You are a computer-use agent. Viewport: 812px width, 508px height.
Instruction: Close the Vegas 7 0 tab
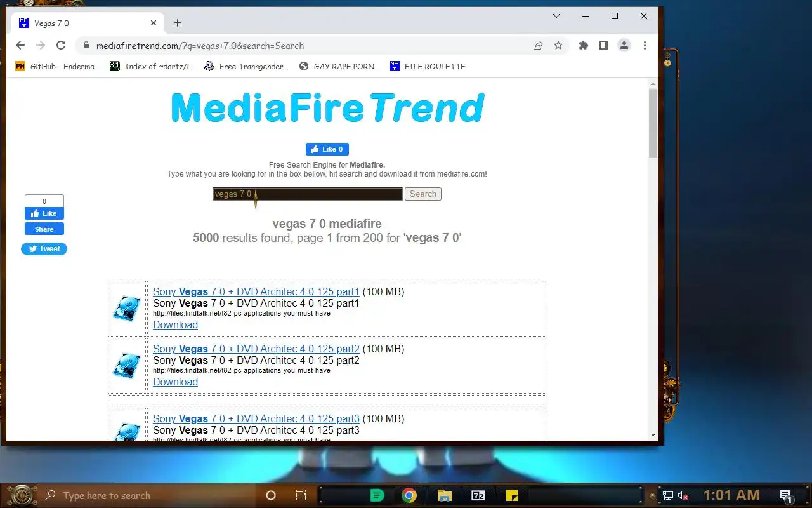pos(154,23)
